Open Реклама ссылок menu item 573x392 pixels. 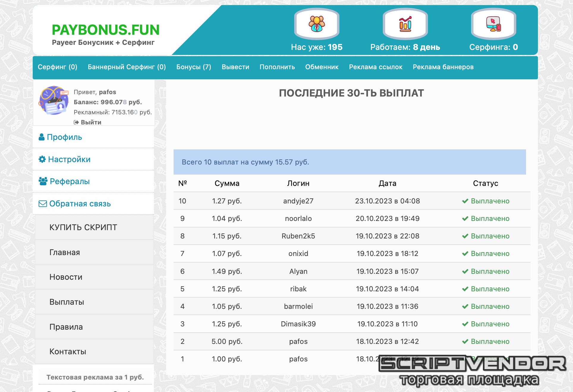pyautogui.click(x=376, y=67)
